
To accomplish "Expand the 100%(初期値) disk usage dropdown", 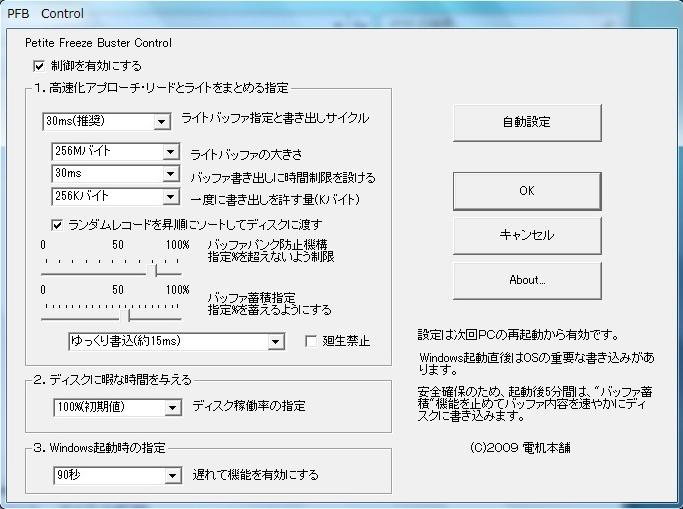I will coord(117,407).
